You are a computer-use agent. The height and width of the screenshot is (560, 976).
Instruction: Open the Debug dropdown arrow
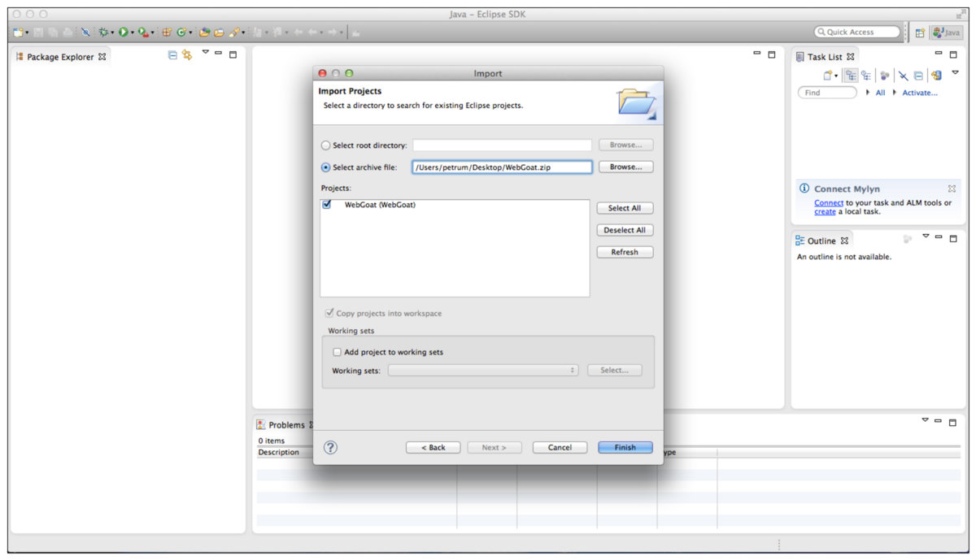[112, 33]
